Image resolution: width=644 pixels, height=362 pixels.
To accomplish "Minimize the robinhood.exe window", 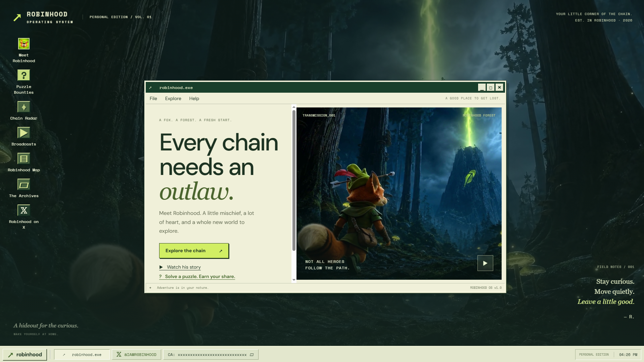I will point(482,88).
